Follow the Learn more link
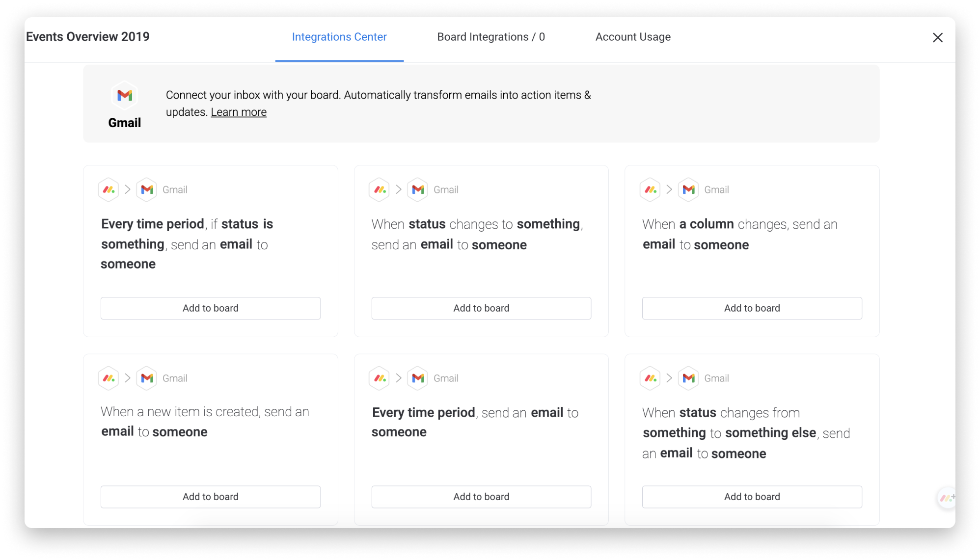Image resolution: width=980 pixels, height=560 pixels. (x=239, y=112)
